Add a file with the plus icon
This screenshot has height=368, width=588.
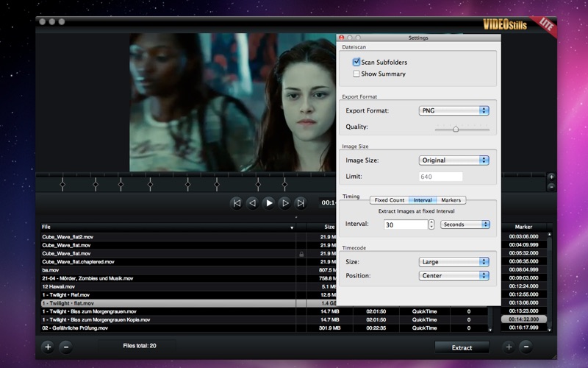click(x=48, y=347)
